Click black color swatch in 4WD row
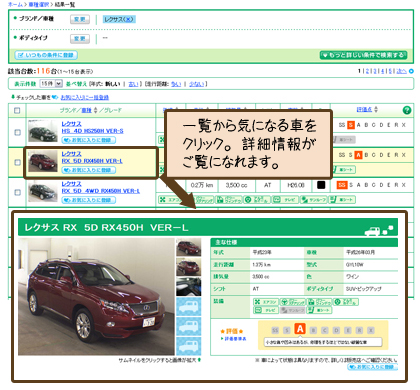The image size is (420, 390). 321,185
